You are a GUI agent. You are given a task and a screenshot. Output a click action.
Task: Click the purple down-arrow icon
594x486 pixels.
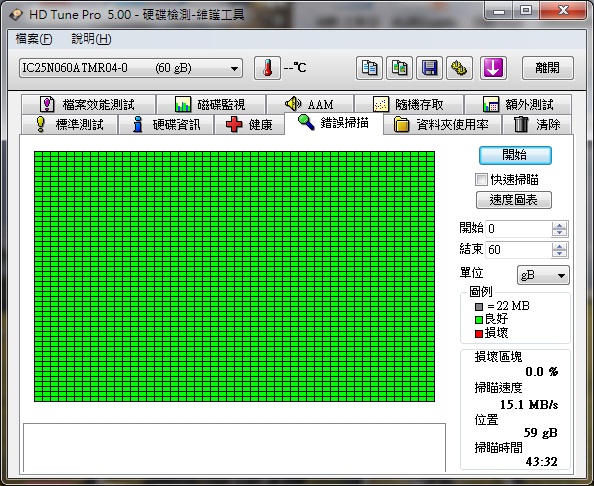pyautogui.click(x=493, y=68)
